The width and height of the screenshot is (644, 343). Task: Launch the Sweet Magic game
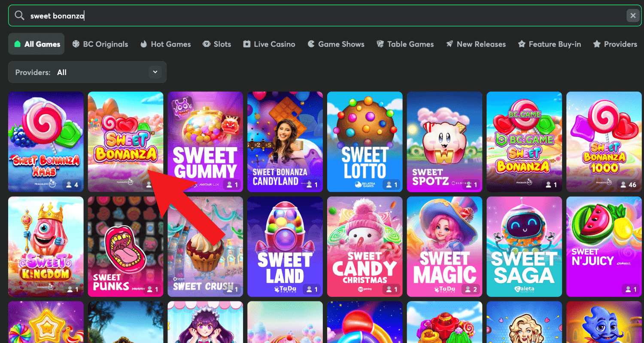(x=445, y=247)
